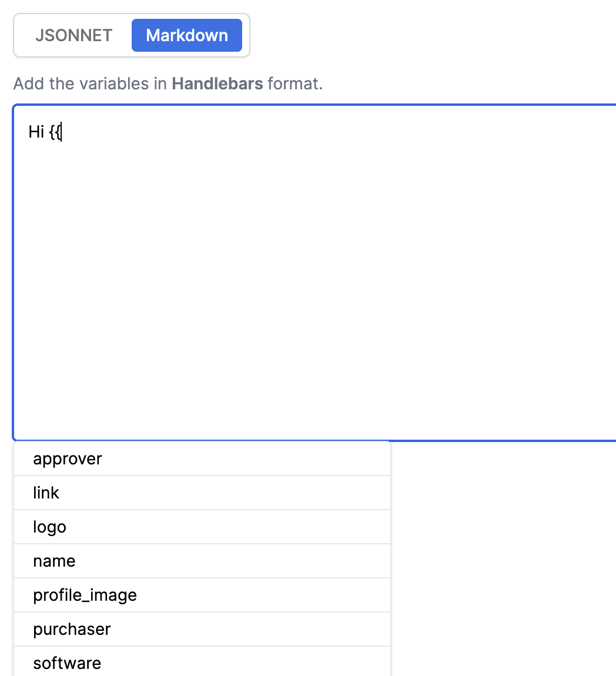Click the highlighted blue Markdown button
The image size is (616, 676).
click(187, 35)
